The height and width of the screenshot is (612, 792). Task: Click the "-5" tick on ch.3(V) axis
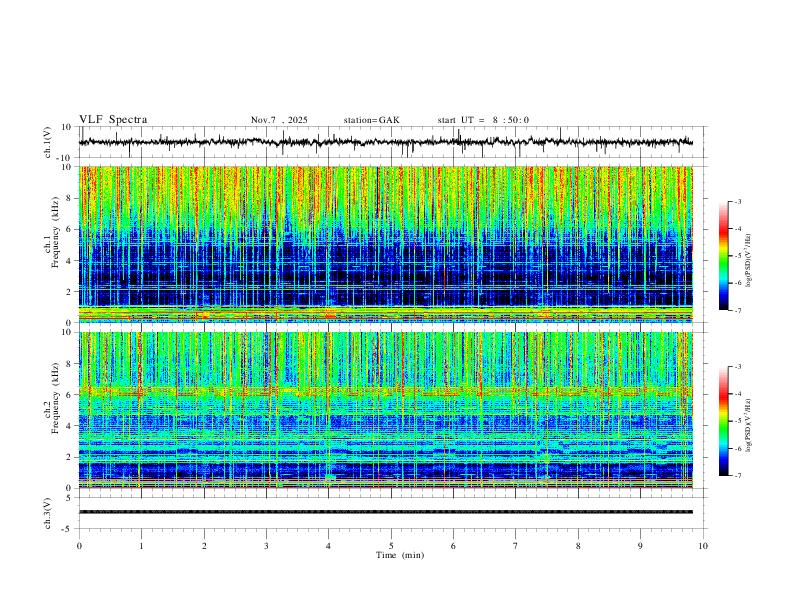pyautogui.click(x=68, y=529)
